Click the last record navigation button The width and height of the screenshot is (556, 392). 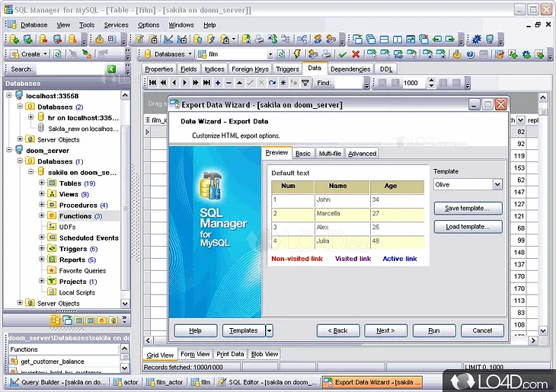tap(206, 83)
